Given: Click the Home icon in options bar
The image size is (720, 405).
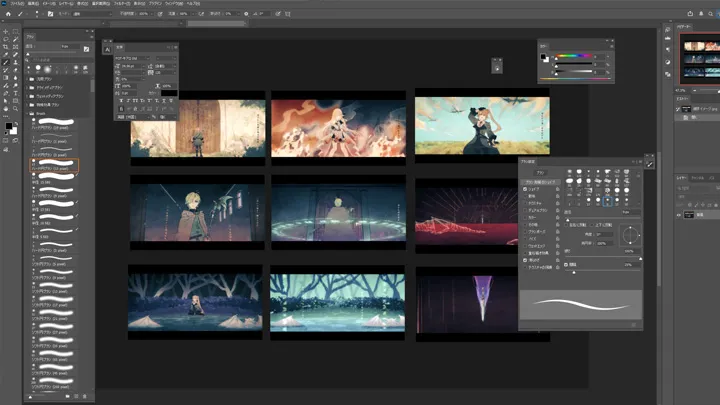Looking at the screenshot, I should pos(8,14).
